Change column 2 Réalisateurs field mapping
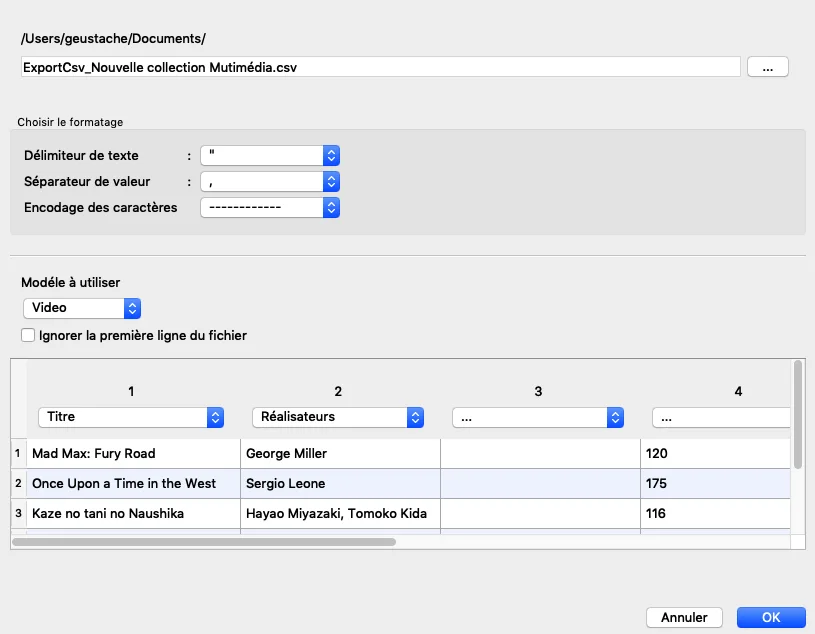The image size is (815, 634). 337,417
